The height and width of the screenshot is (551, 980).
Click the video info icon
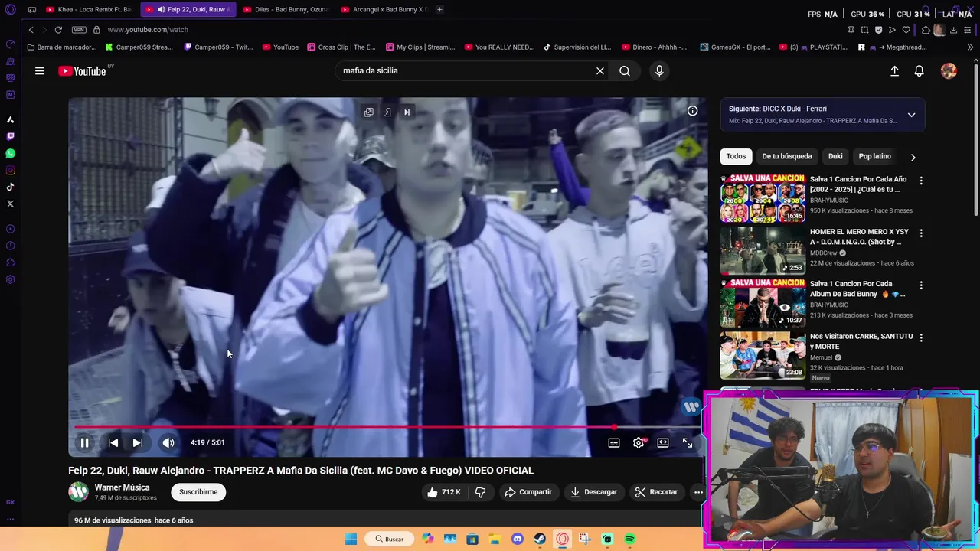(x=692, y=111)
